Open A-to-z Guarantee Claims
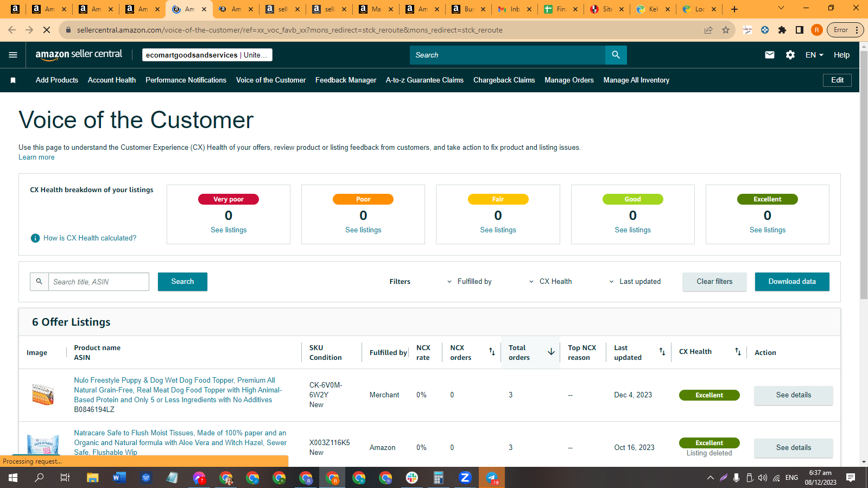 (x=425, y=80)
